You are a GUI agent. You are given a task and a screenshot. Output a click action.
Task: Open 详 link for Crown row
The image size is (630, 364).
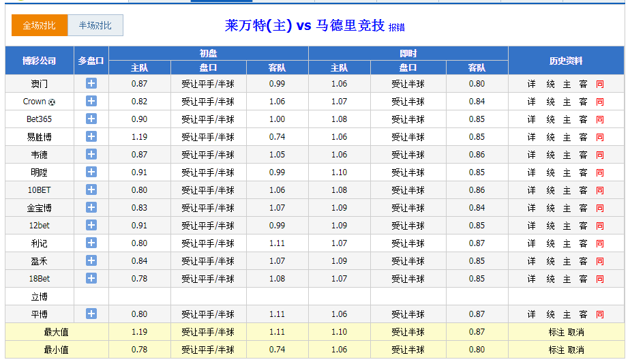pyautogui.click(x=532, y=102)
